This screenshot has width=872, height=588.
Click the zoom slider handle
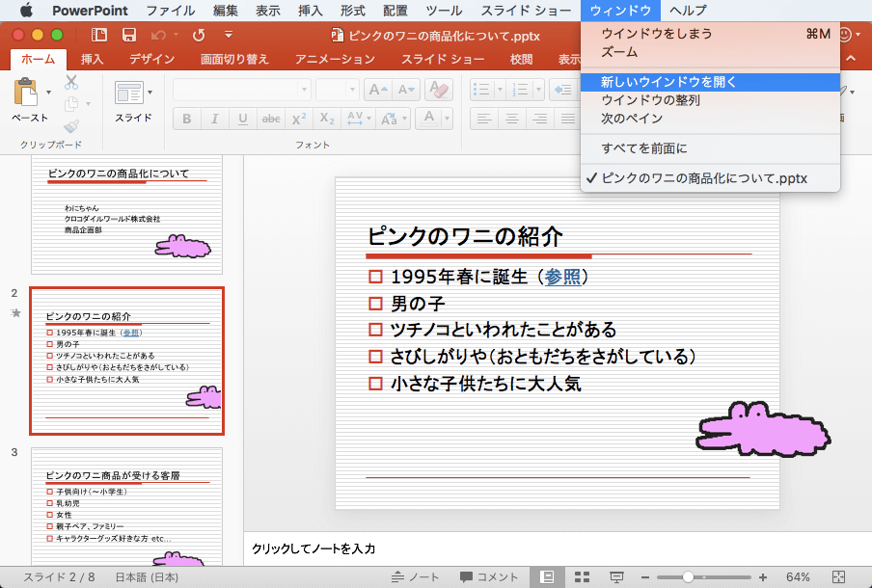[x=688, y=576]
